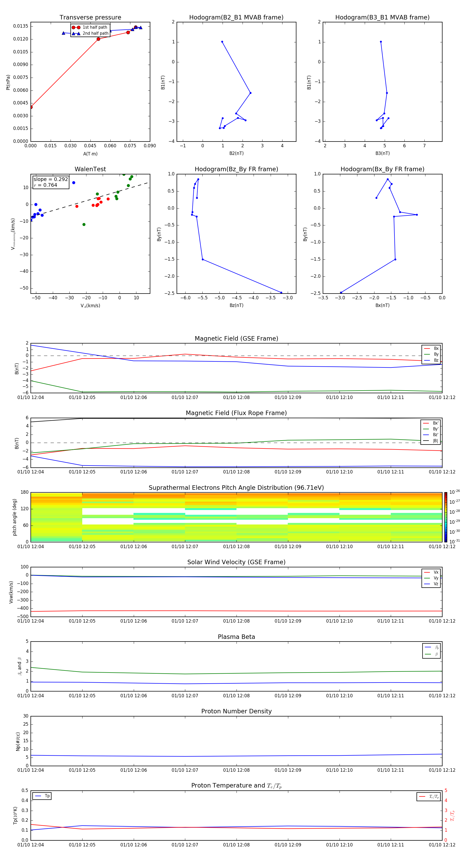Select the "V_remaining(km/s)" y-axis label
This screenshot has height=868, width=473.
13,234
